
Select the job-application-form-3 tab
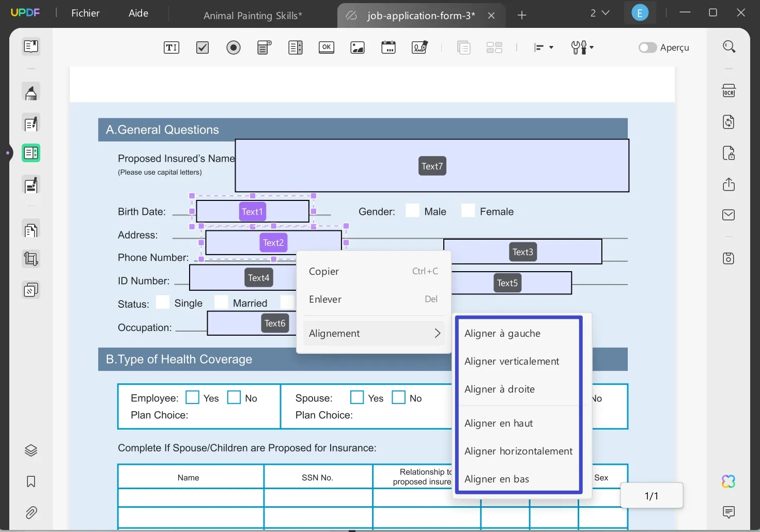pos(421,15)
